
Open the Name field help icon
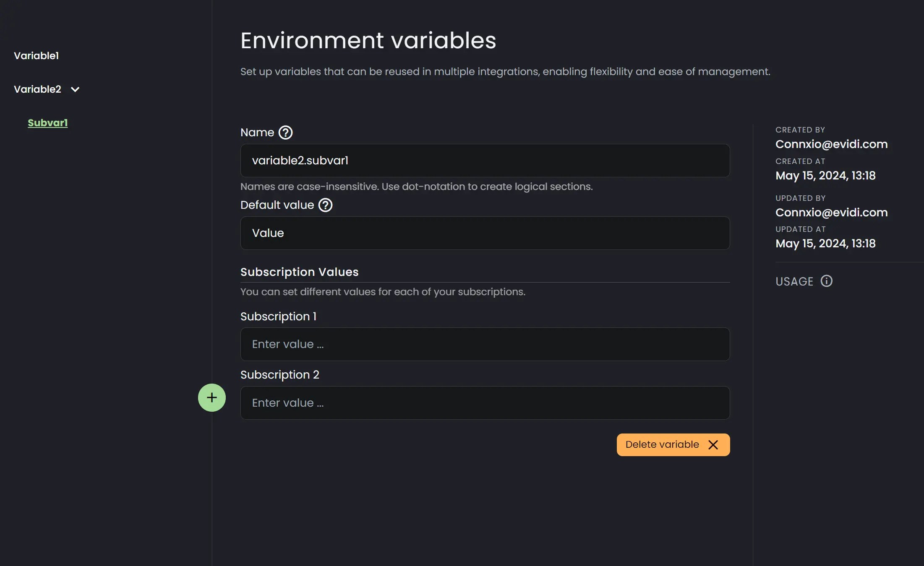click(x=286, y=132)
